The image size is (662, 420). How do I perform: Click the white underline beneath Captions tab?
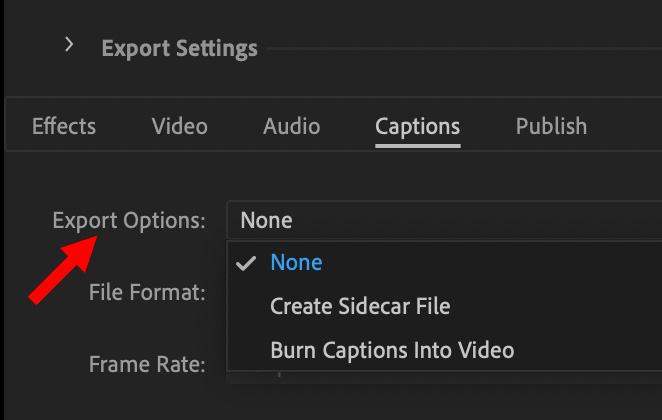coord(418,146)
